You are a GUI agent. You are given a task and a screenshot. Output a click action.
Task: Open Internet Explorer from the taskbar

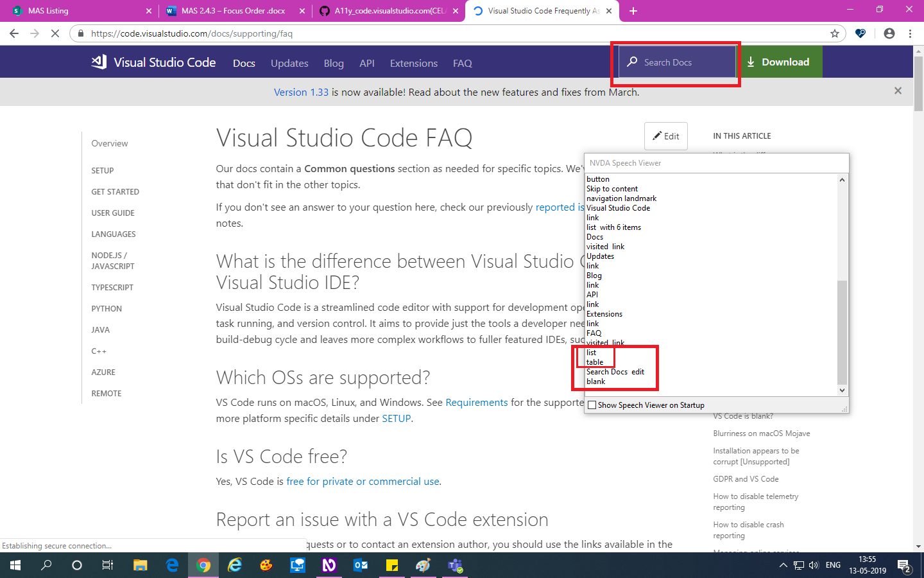pos(235,565)
